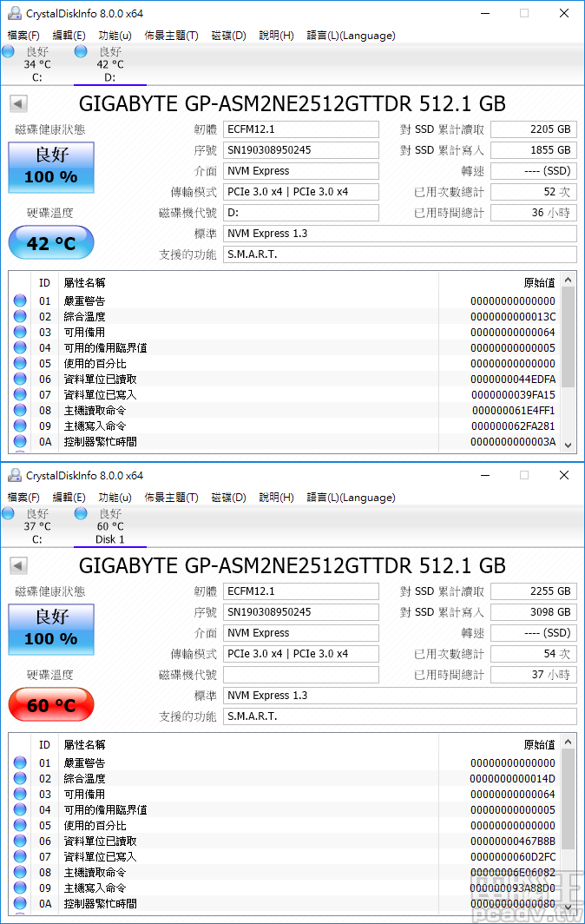585x924 pixels.
Task: Click status orb for 03 可用備用 in bottom window
Action: point(20,794)
